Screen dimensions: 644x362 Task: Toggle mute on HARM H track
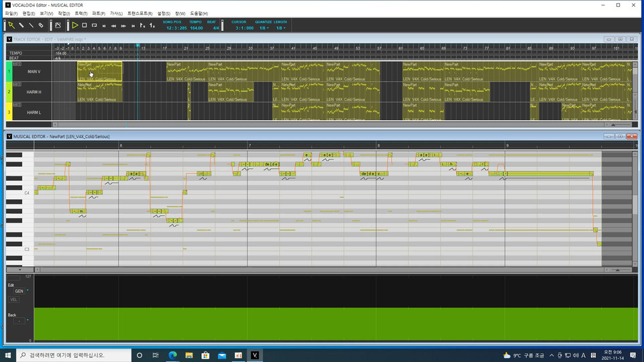click(15, 84)
